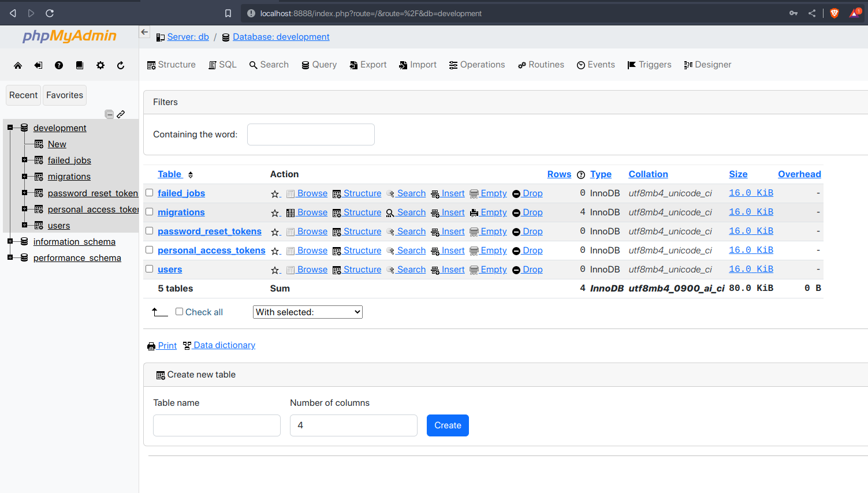The image size is (868, 493).
Task: Reload the page in browser
Action: tap(50, 13)
